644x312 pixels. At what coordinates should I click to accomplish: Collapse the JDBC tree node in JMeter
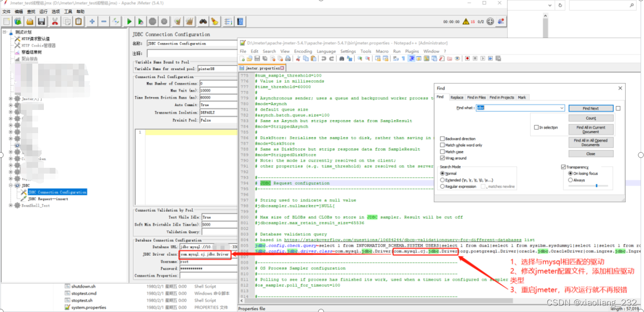(11, 185)
